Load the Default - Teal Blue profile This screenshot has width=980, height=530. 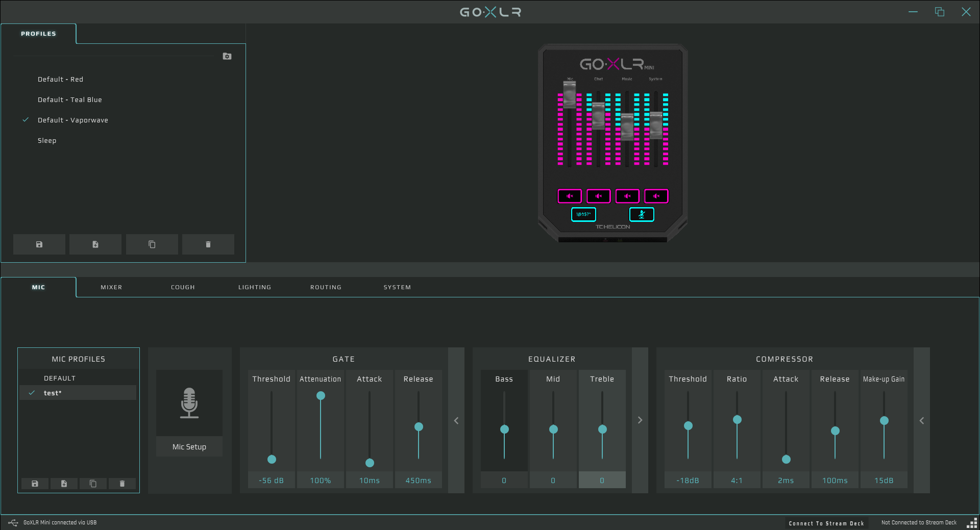(70, 99)
